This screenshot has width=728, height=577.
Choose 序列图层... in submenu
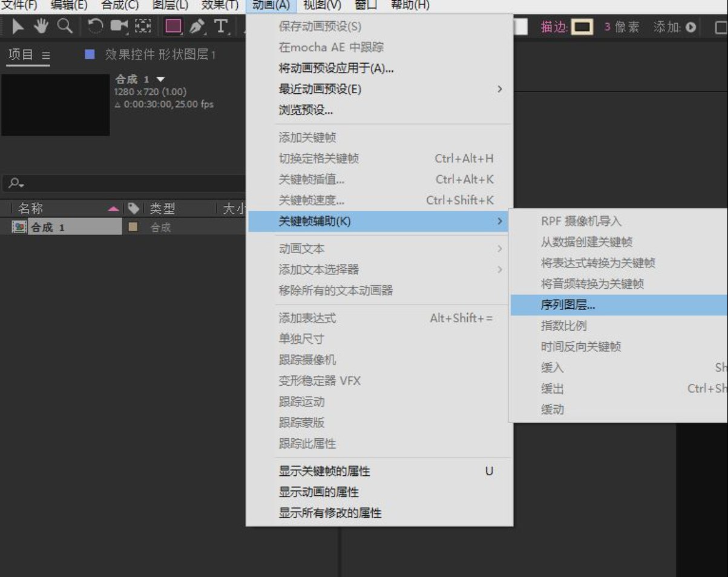(x=619, y=305)
